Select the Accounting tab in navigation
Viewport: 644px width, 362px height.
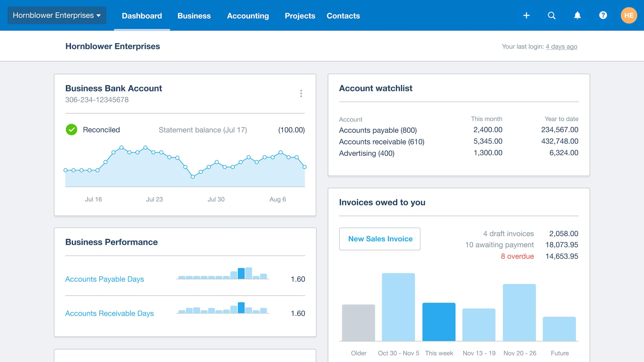(x=248, y=16)
